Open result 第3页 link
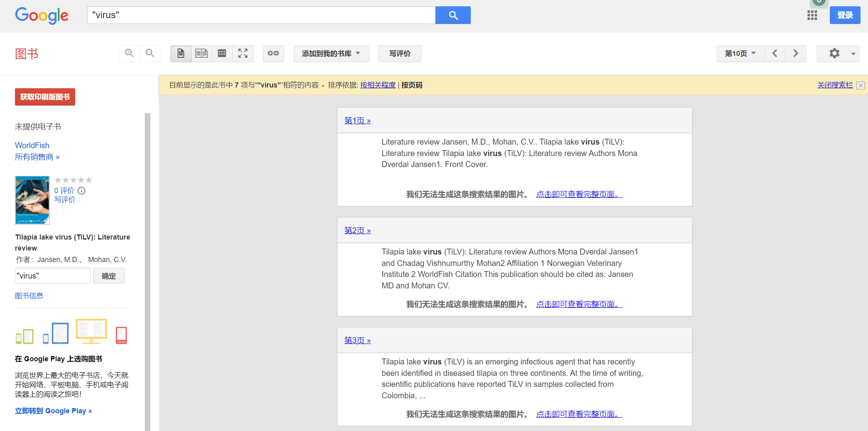868x431 pixels. click(x=357, y=340)
